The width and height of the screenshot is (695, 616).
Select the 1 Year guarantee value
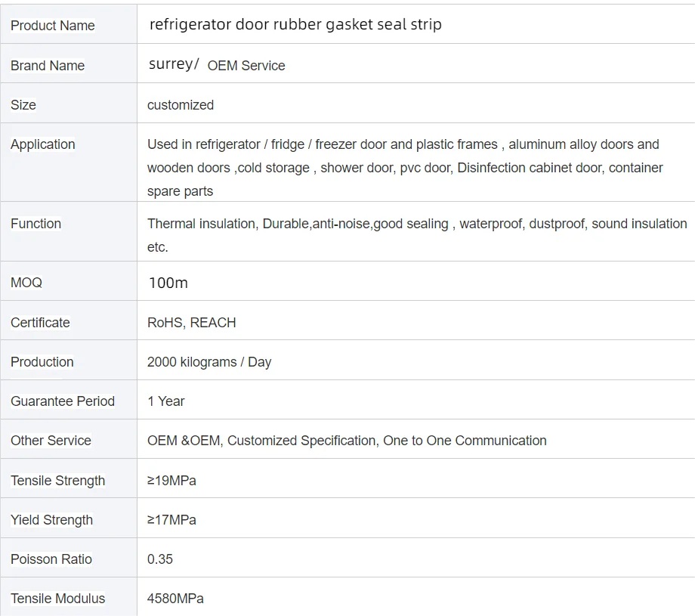pyautogui.click(x=166, y=401)
